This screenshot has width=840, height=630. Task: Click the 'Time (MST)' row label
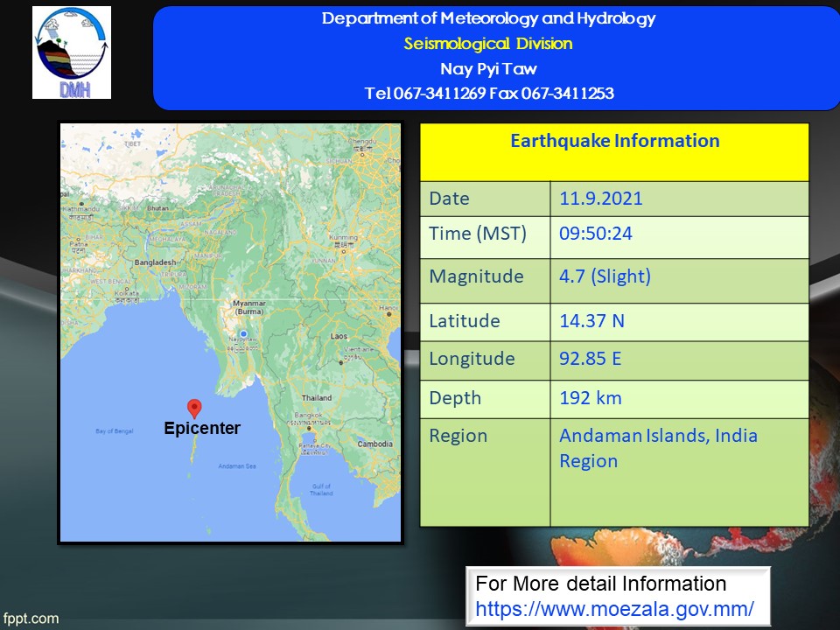click(478, 234)
